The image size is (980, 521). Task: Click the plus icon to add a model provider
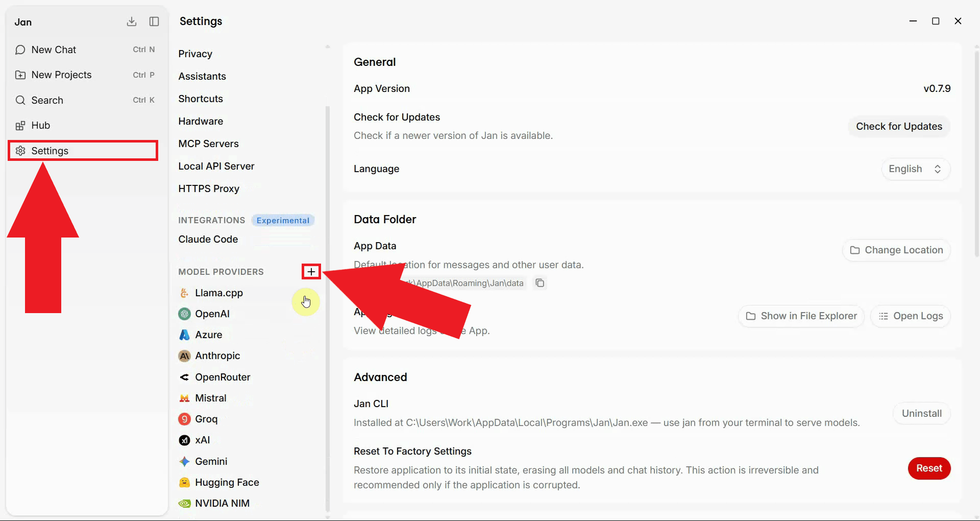(311, 271)
